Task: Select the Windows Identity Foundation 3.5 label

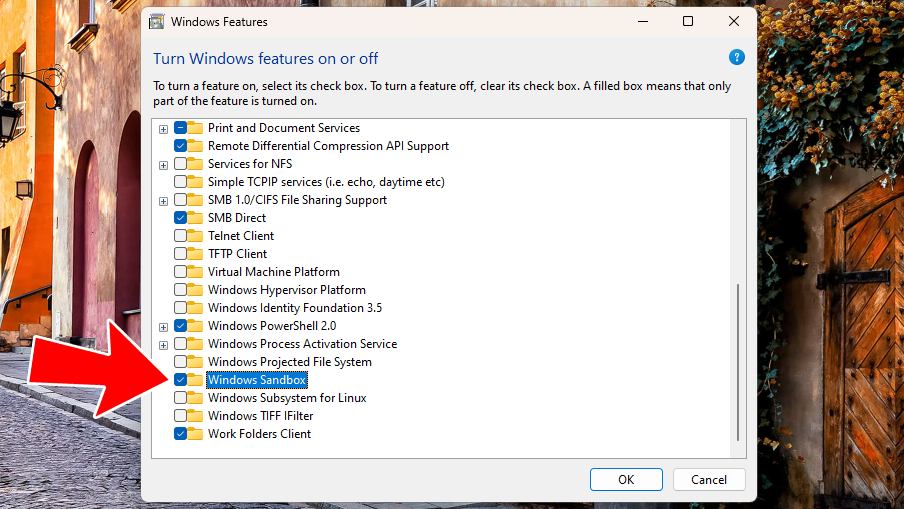Action: point(295,308)
